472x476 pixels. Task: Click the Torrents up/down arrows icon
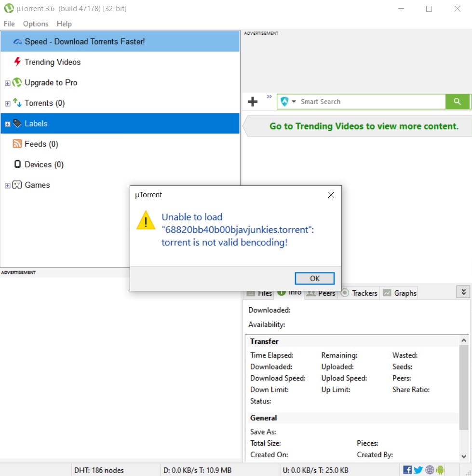(17, 103)
